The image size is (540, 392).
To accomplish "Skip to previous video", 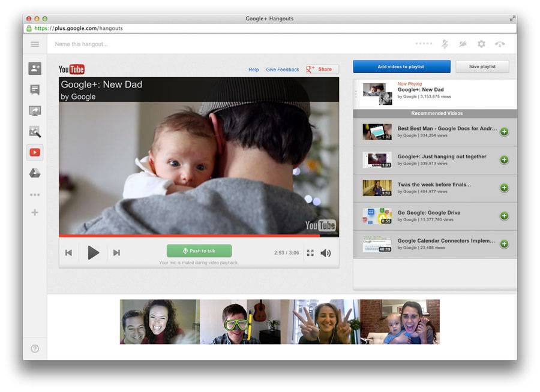I will [68, 252].
